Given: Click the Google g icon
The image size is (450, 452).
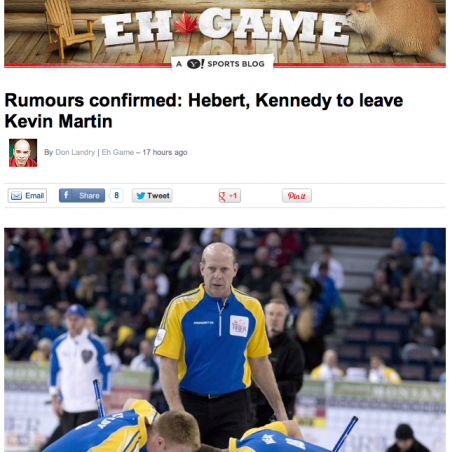Looking at the screenshot, I should (222, 196).
